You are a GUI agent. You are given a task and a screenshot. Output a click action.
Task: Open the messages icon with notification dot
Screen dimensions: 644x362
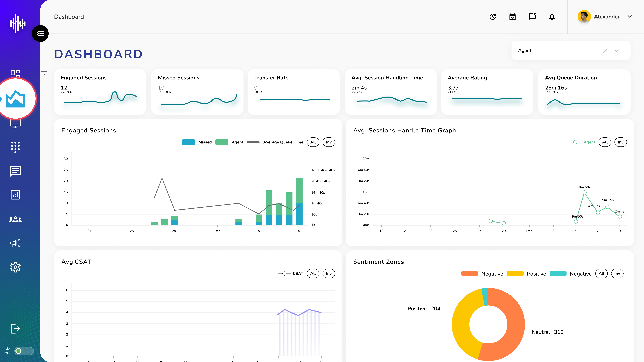(x=532, y=17)
